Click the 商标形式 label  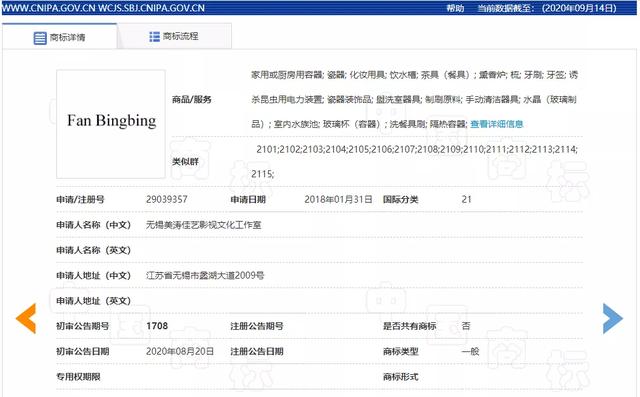(400, 377)
